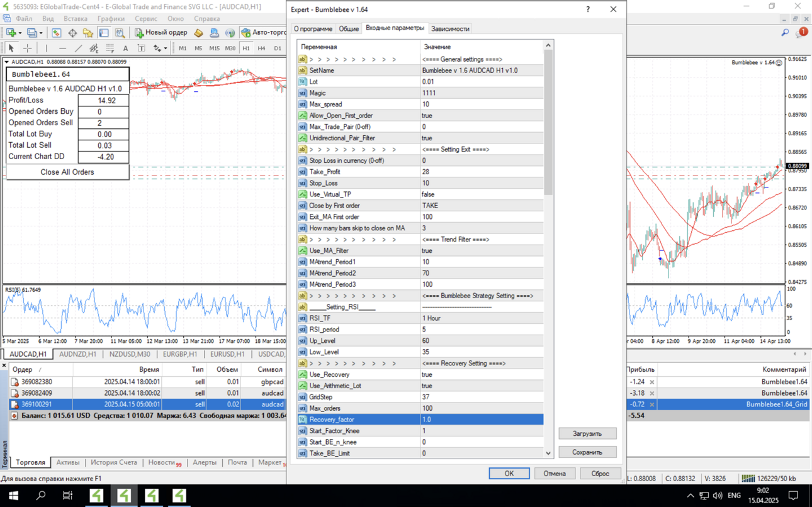812x507 pixels.
Task: Click the 'Загрузить' button
Action: click(x=587, y=433)
